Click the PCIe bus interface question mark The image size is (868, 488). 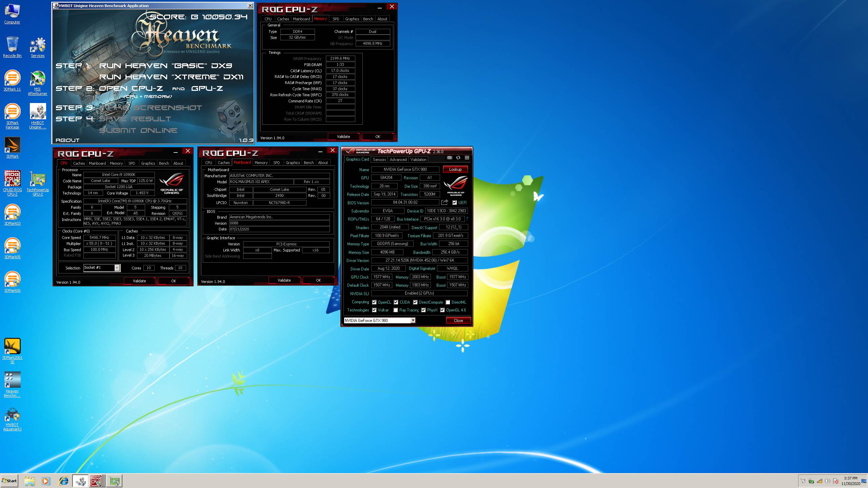467,219
